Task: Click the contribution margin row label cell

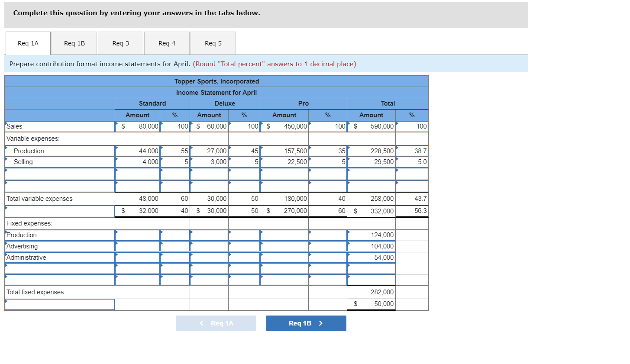Action: 59,211
